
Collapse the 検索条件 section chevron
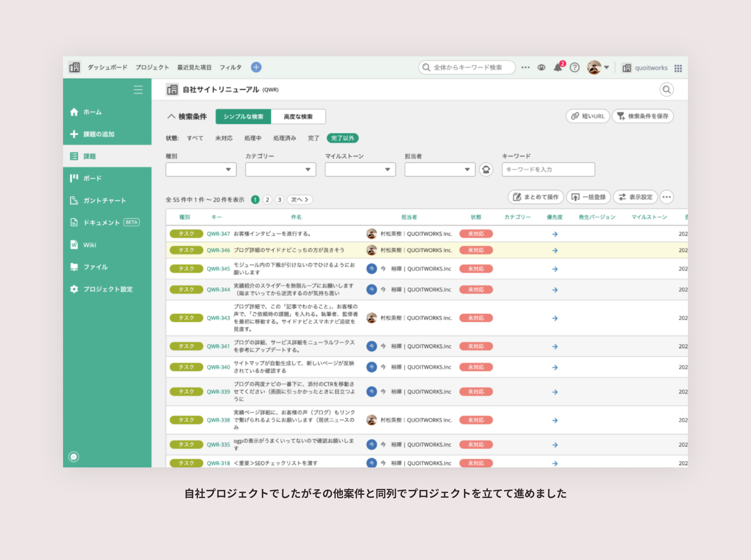tap(171, 116)
